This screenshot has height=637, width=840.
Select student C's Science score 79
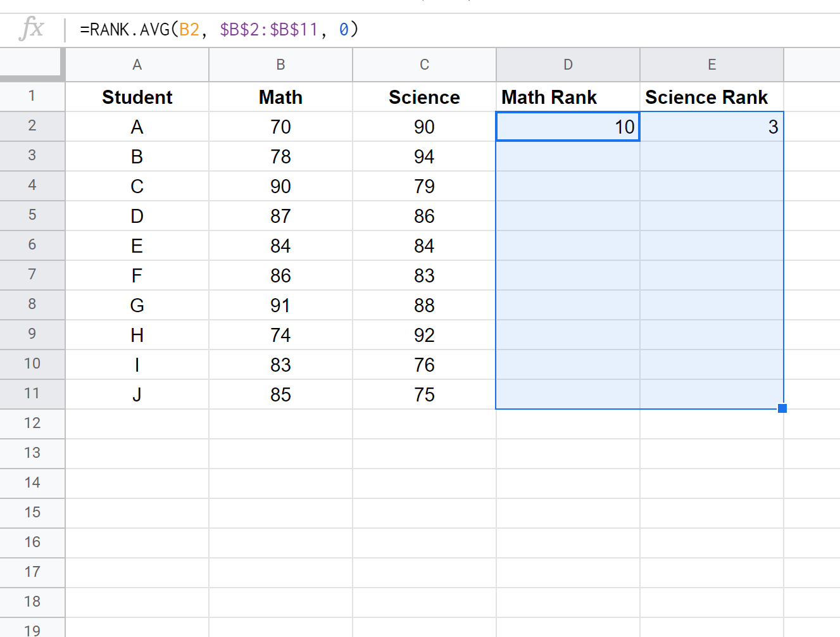pos(424,186)
